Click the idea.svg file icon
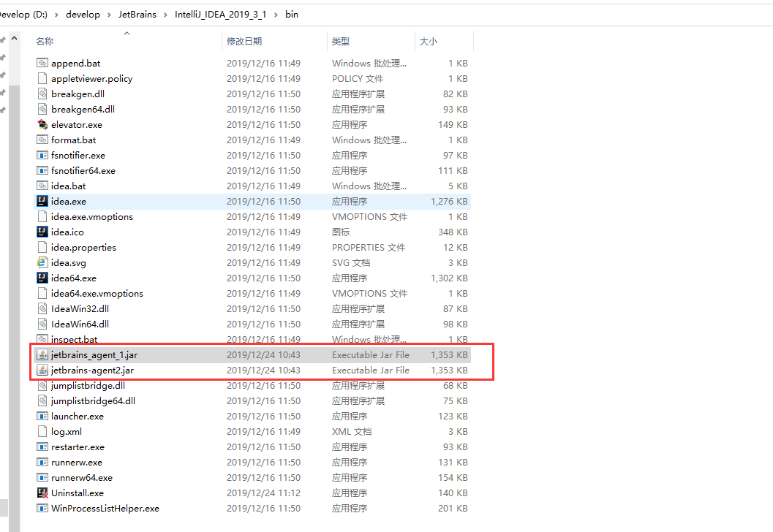The width and height of the screenshot is (773, 532). [x=42, y=262]
